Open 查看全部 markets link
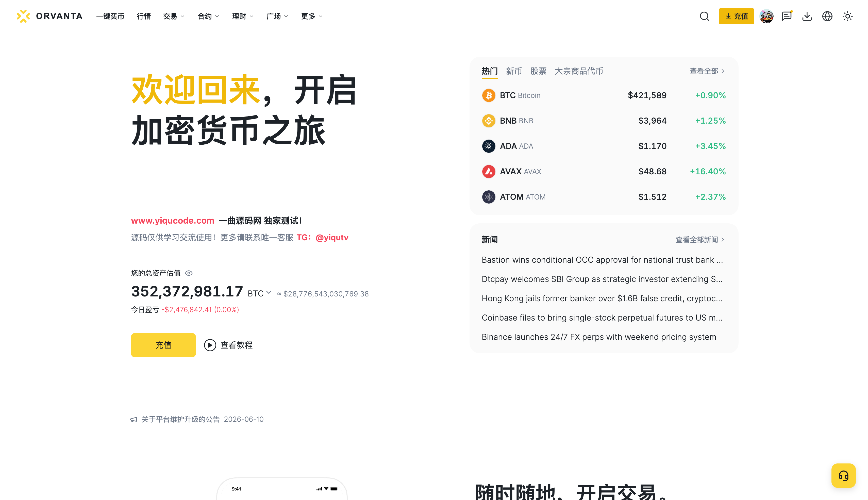 [707, 71]
